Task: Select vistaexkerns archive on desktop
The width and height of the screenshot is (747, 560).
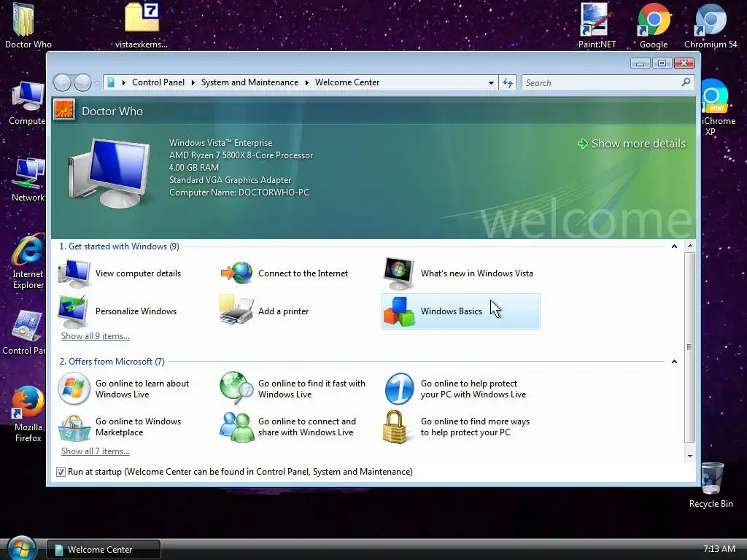Action: click(x=142, y=26)
